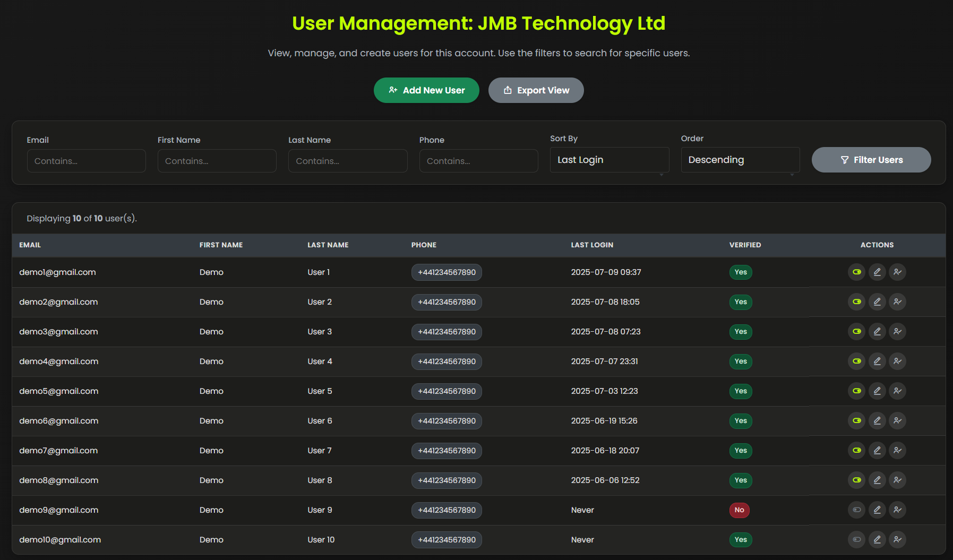Toggle the enabled switch for demo7@gmail.com

tap(856, 451)
